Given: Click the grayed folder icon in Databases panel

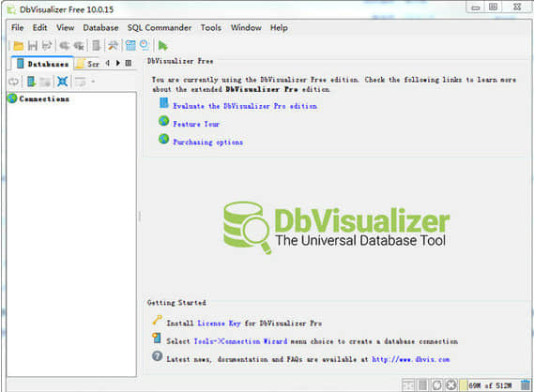Looking at the screenshot, I should (45, 82).
